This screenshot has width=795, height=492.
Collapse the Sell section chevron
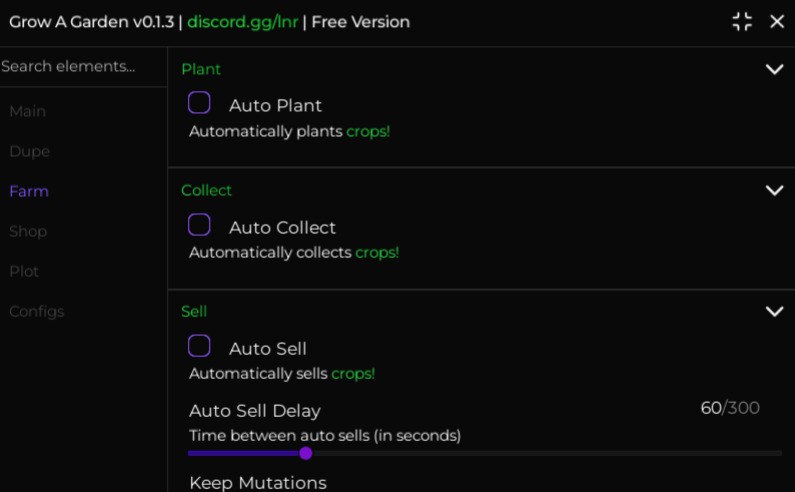pyautogui.click(x=774, y=311)
